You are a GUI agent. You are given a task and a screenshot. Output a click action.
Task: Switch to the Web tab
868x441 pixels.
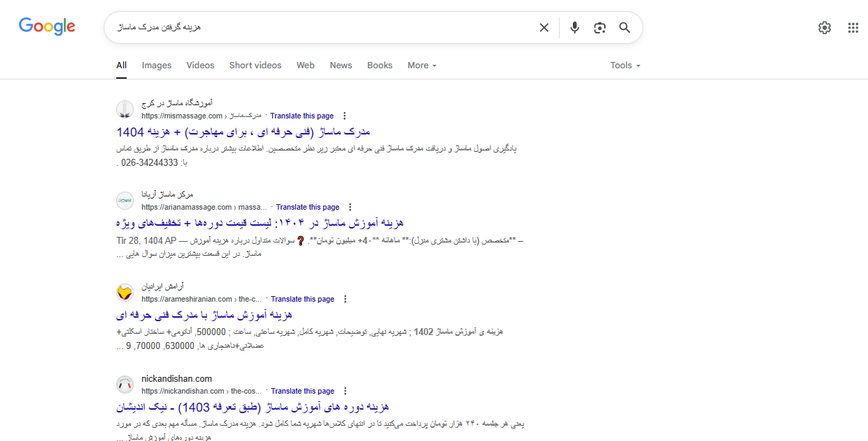coord(306,65)
